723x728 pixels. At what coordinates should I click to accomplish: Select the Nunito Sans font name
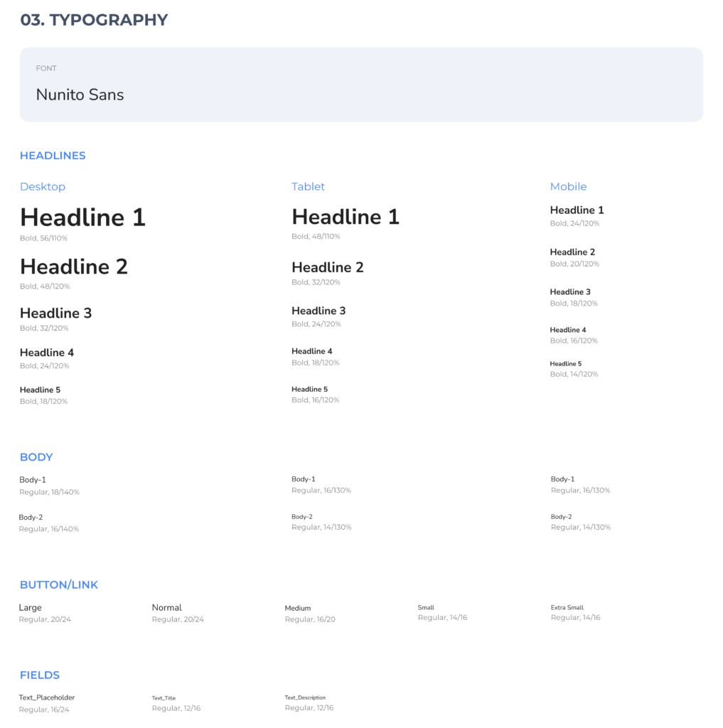tap(80, 95)
